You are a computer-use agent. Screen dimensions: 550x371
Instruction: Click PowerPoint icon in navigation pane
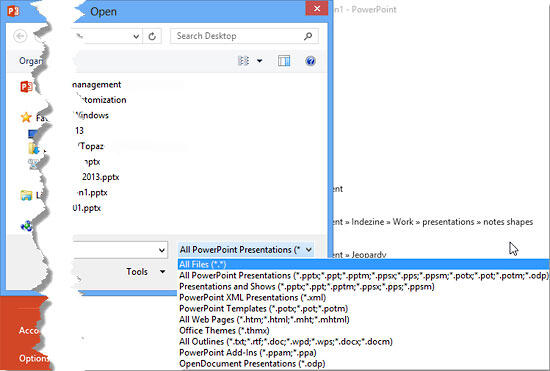point(27,86)
